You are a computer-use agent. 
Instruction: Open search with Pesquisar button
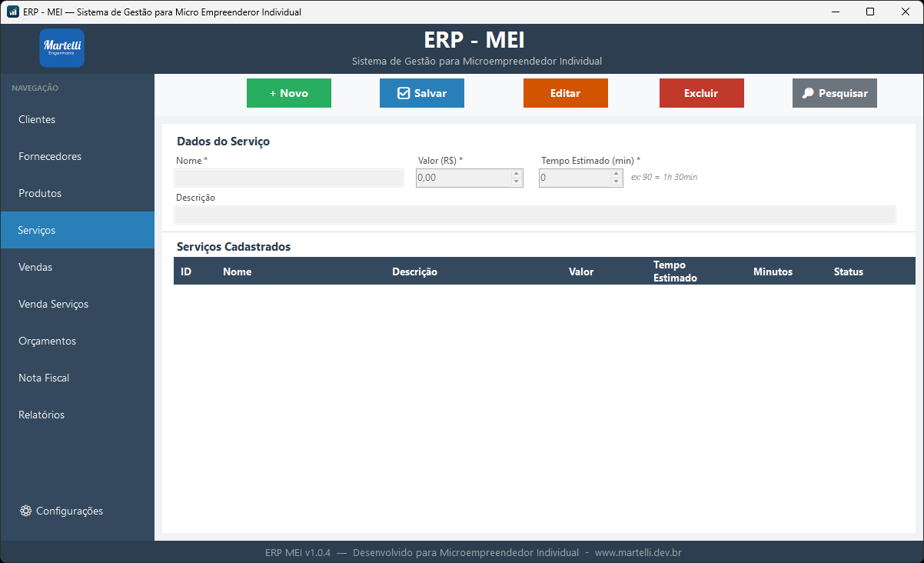click(x=835, y=93)
